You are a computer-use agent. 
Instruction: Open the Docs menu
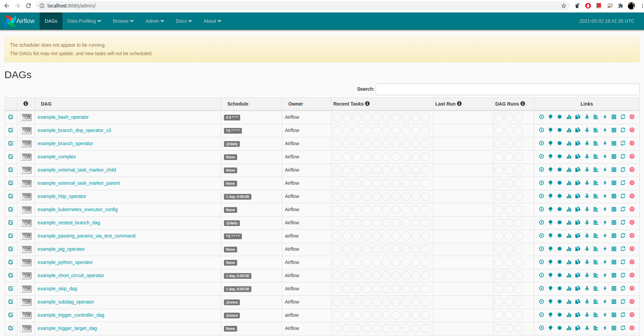click(184, 21)
